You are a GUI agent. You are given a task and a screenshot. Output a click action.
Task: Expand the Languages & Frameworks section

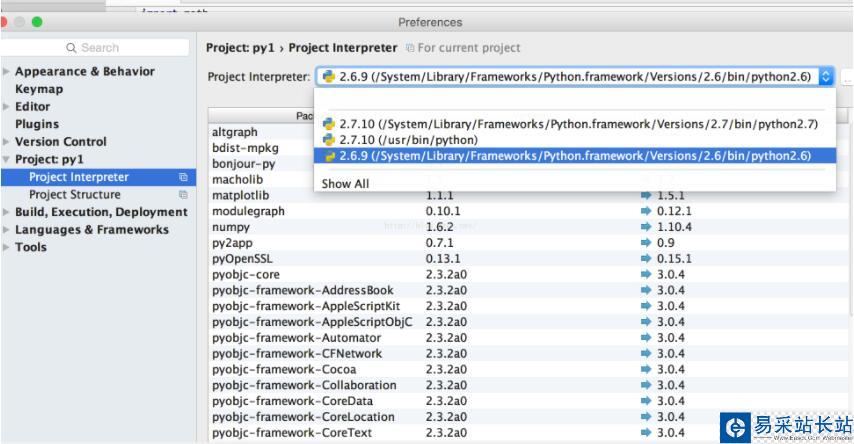pyautogui.click(x=7, y=230)
